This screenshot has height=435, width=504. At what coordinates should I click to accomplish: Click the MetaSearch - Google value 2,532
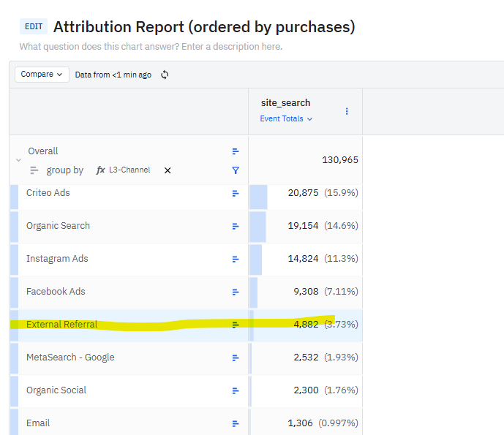tap(306, 358)
